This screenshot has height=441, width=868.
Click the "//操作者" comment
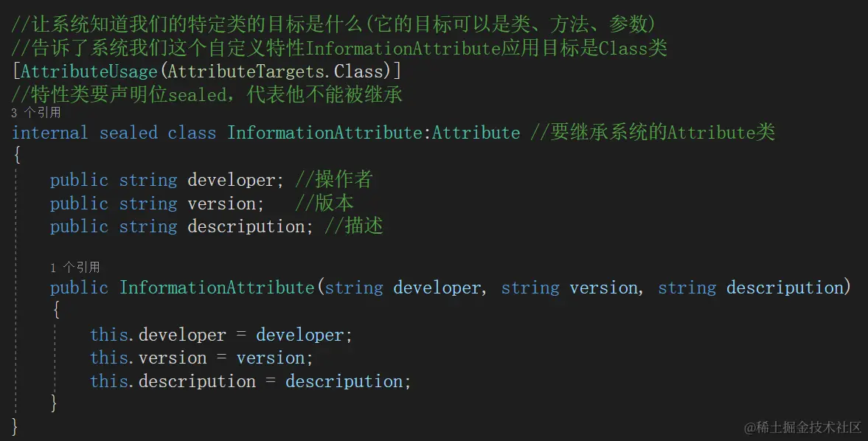tap(333, 181)
